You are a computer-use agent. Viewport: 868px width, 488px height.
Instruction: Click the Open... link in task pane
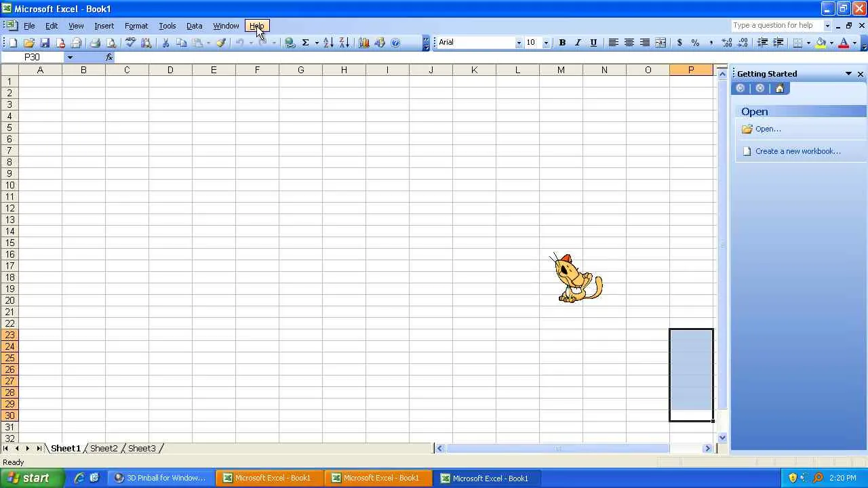[768, 129]
